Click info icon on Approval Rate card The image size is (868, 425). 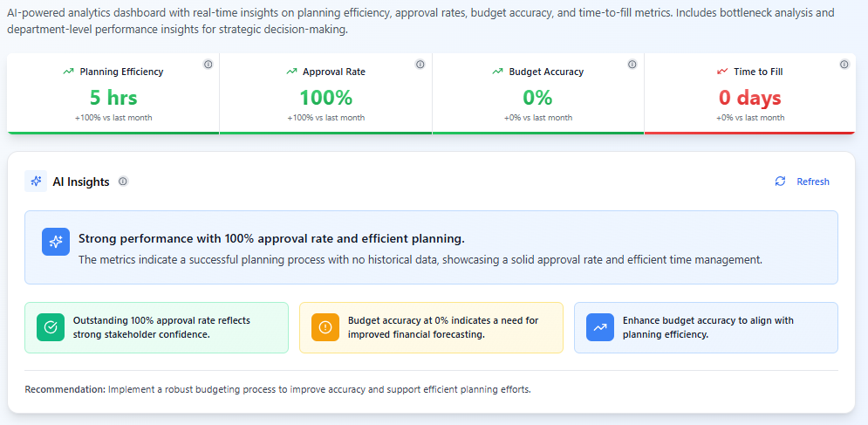(x=420, y=65)
